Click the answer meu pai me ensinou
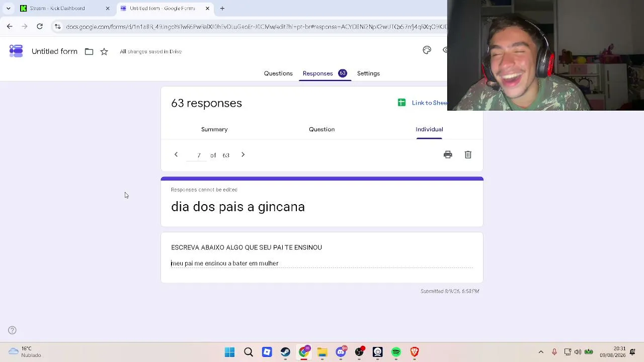Viewport: 644px width, 362px height. point(224,263)
